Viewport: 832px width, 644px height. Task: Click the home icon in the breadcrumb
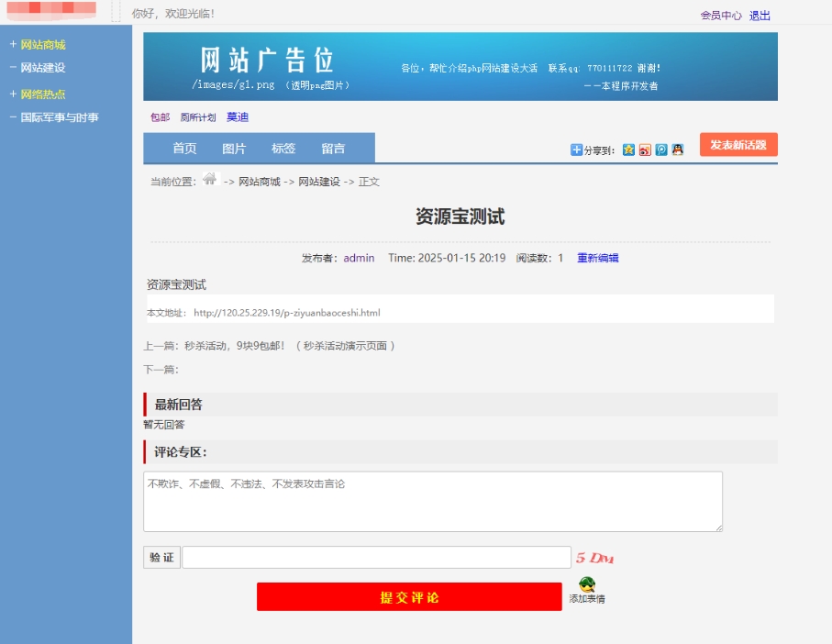coord(210,180)
